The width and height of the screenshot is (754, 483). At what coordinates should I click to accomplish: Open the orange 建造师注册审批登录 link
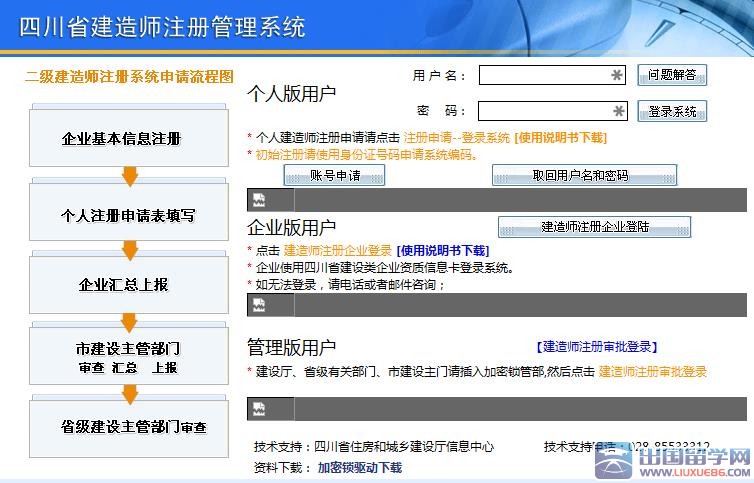pyautogui.click(x=653, y=371)
